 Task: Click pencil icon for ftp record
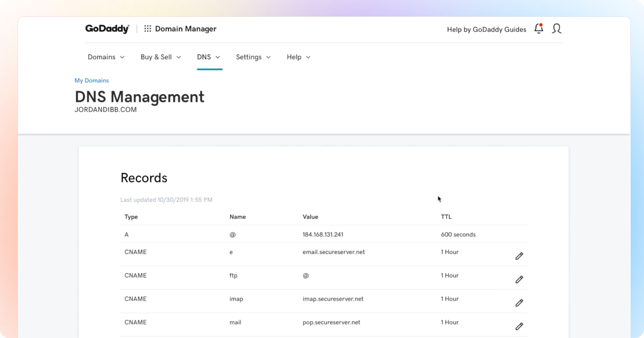519,279
